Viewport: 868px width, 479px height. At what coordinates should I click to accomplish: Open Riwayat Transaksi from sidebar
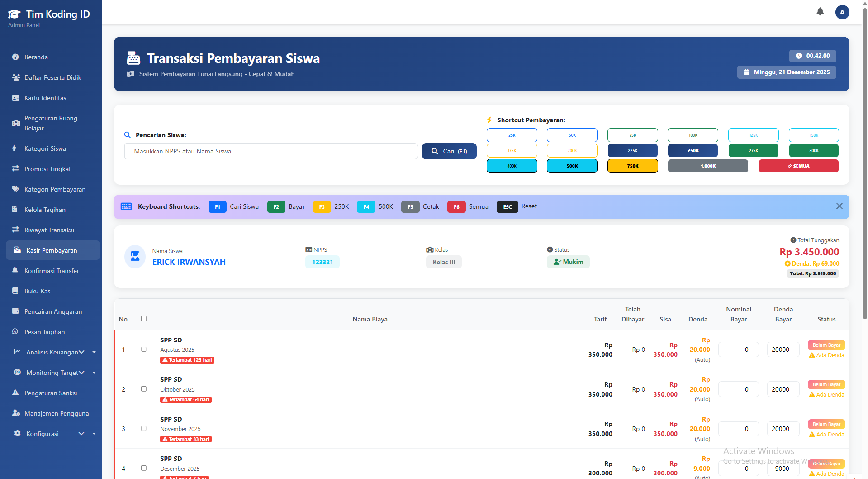pyautogui.click(x=49, y=230)
